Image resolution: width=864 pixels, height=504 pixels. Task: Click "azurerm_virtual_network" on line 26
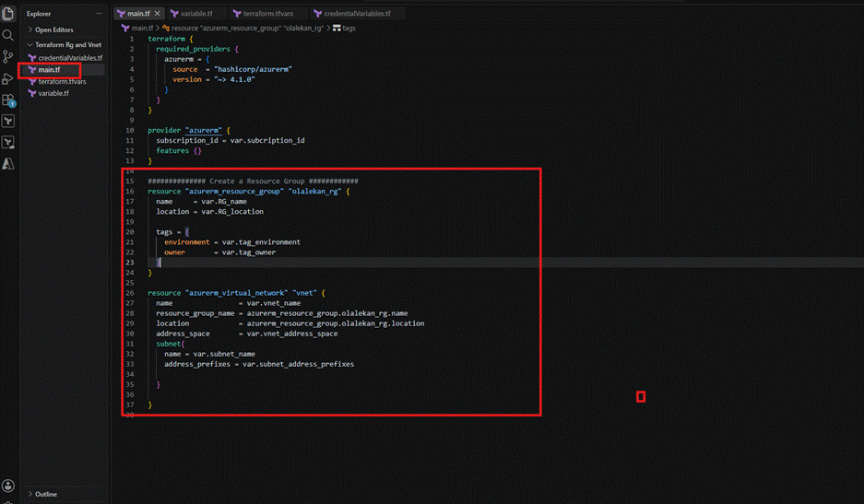[236, 293]
